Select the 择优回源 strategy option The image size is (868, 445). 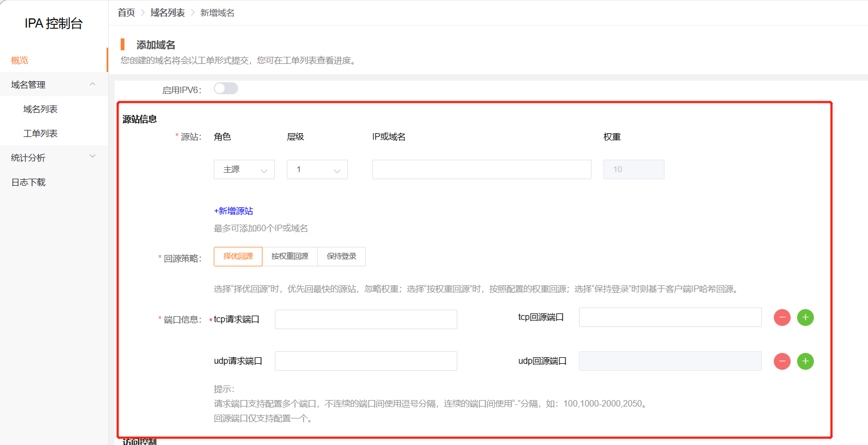tap(238, 257)
